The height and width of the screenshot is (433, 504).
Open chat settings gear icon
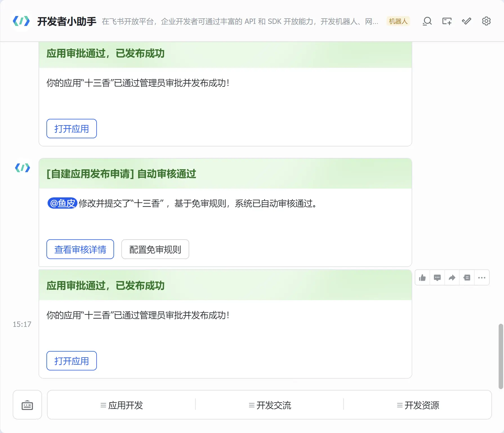(486, 21)
